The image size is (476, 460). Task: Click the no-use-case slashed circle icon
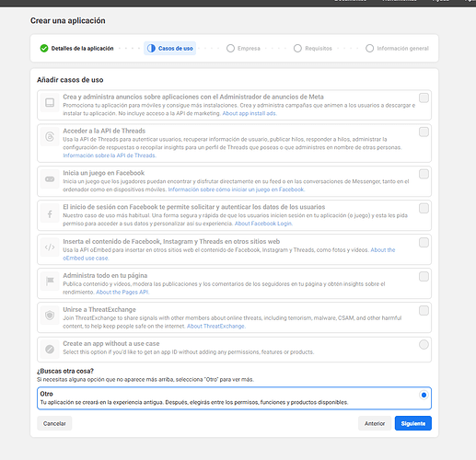[x=50, y=349]
